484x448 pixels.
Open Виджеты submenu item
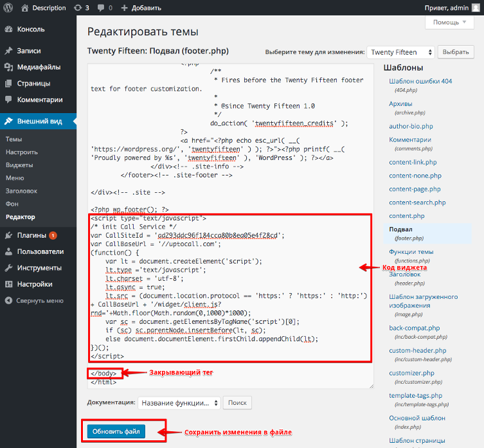(x=19, y=165)
